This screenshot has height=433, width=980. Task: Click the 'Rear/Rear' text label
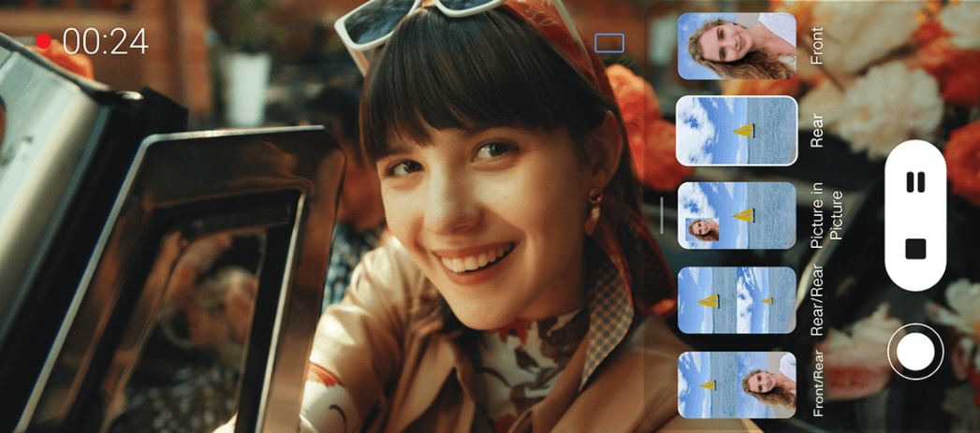tap(819, 300)
